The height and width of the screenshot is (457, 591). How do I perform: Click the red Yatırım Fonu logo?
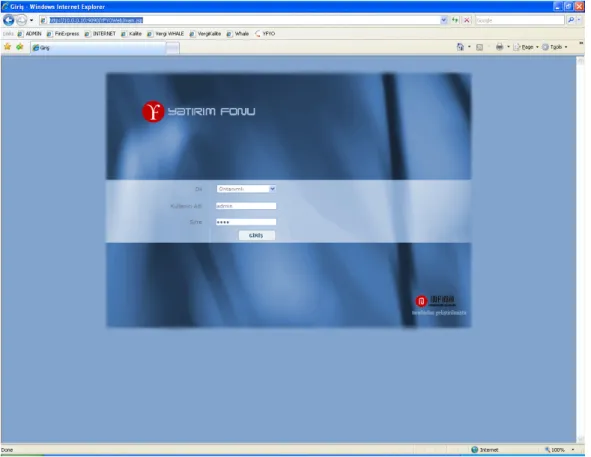pos(153,112)
